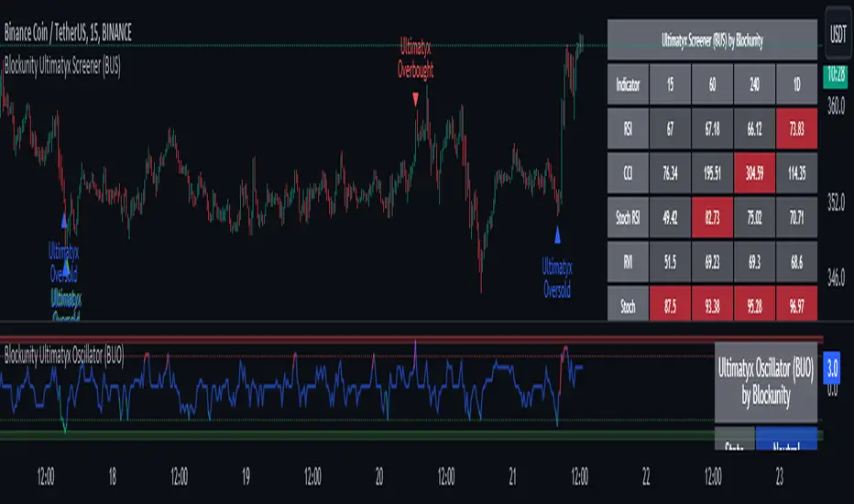Click the Stoch RSI value 75.02
Screen dimensions: 854x504
(x=754, y=218)
